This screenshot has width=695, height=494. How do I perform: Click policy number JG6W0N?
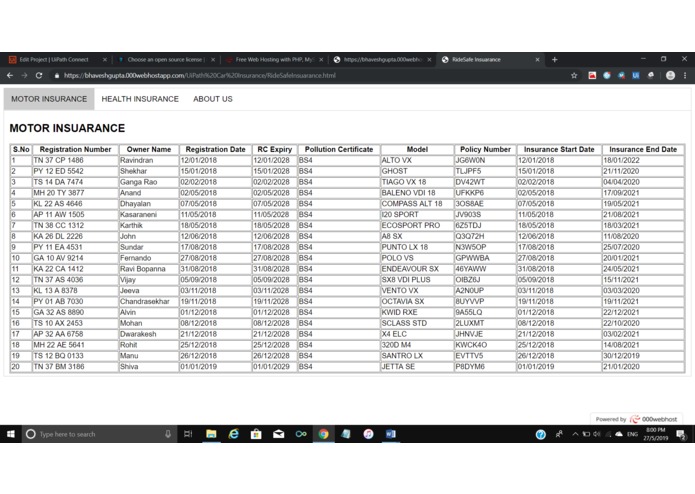[485, 160]
